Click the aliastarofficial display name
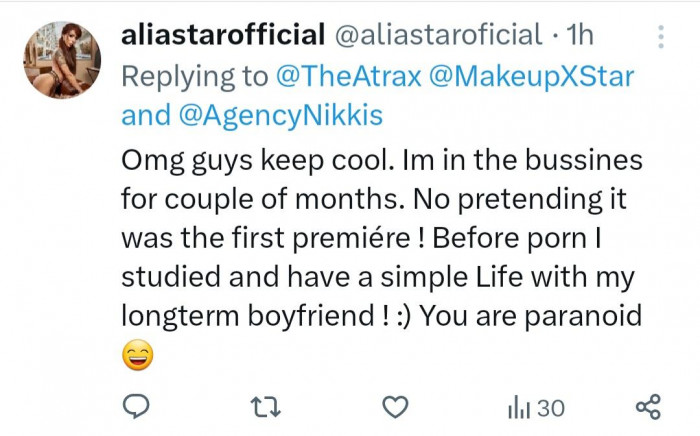The image size is (700, 436). pyautogui.click(x=222, y=36)
